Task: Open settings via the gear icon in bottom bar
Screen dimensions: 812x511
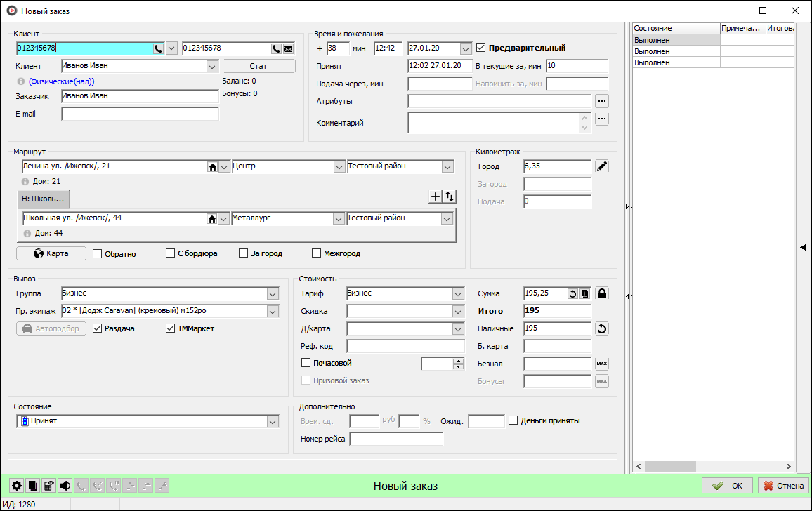Action: (17, 486)
